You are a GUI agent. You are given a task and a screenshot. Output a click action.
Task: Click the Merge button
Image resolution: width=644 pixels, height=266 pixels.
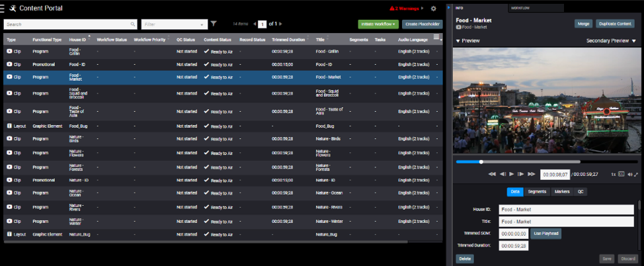pos(583,24)
